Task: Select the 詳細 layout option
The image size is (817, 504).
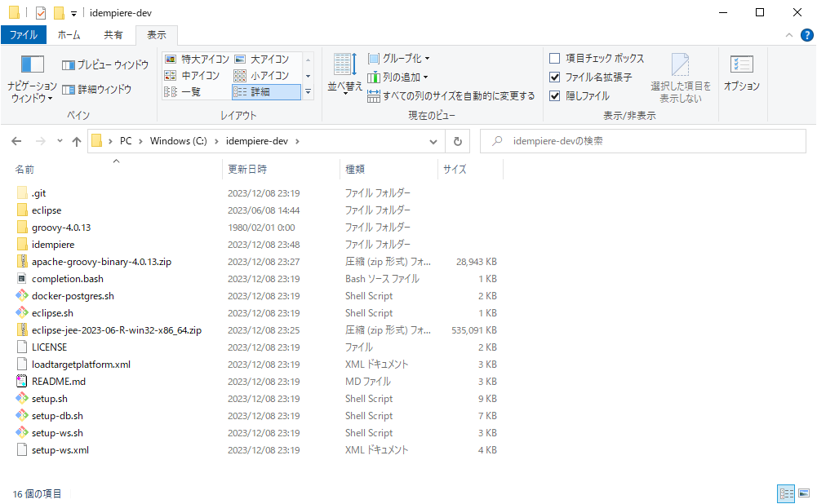Action: pyautogui.click(x=266, y=92)
